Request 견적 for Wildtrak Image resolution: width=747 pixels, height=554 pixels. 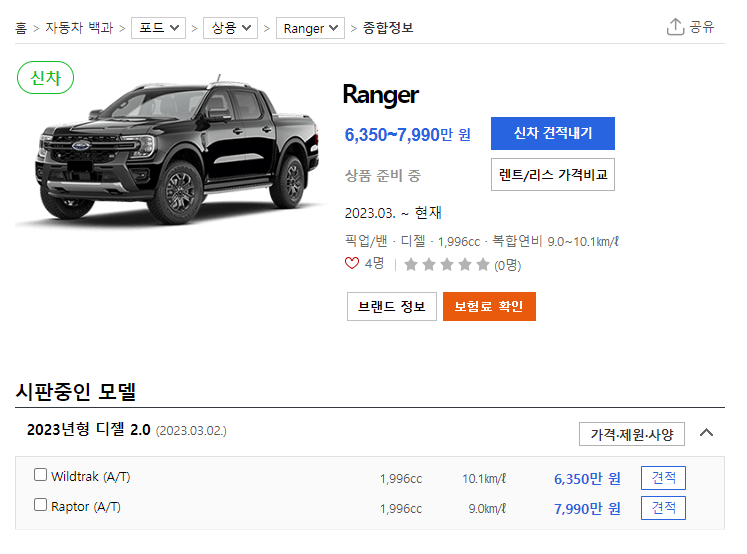663,478
